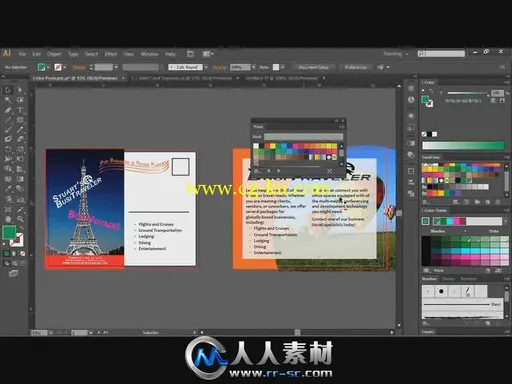512x384 pixels.
Task: Select the Eyedropper tool
Action: (8, 189)
